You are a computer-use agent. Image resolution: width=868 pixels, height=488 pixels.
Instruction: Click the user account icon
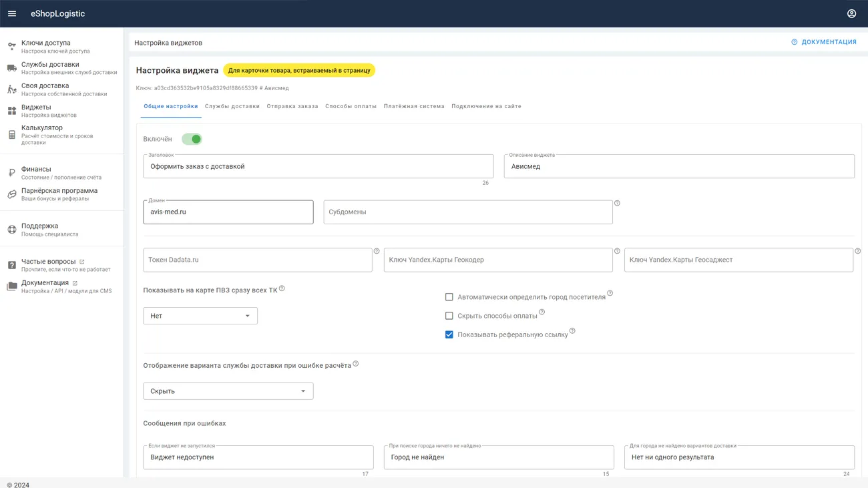coord(851,13)
